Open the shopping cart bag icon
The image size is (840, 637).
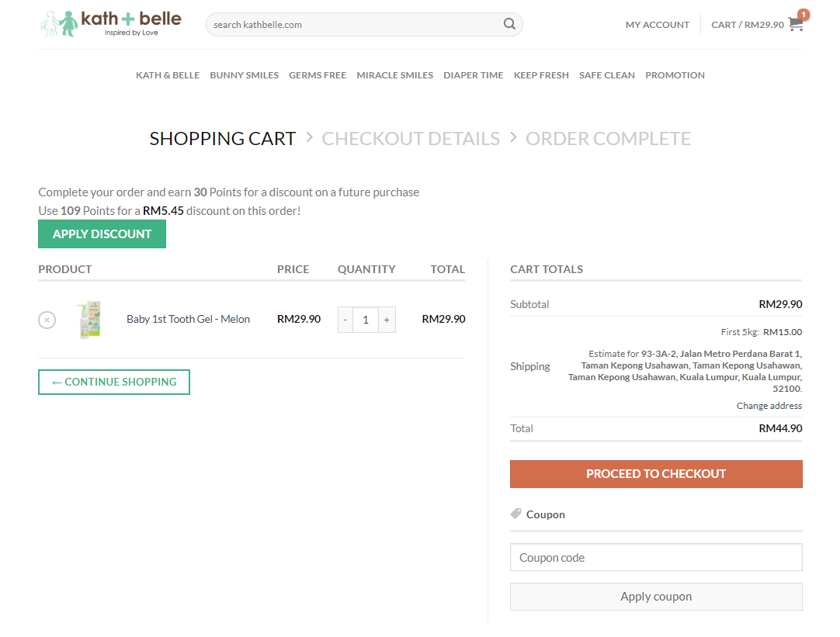pos(795,24)
